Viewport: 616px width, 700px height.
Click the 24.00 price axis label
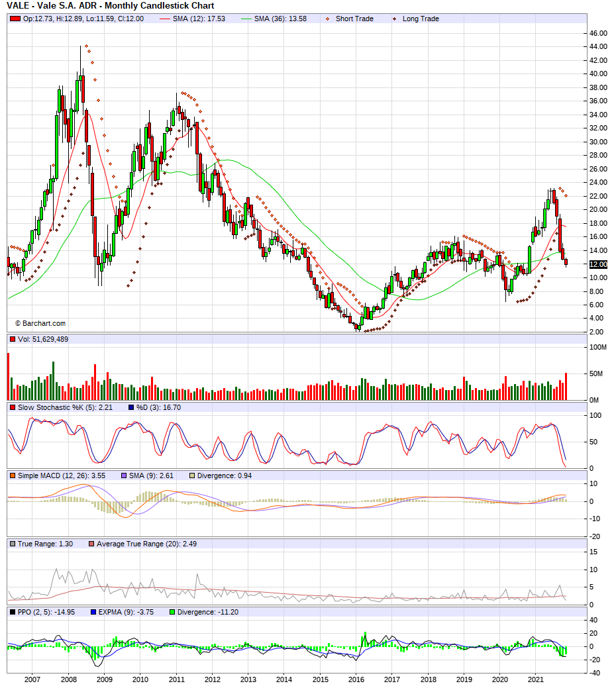pyautogui.click(x=598, y=182)
